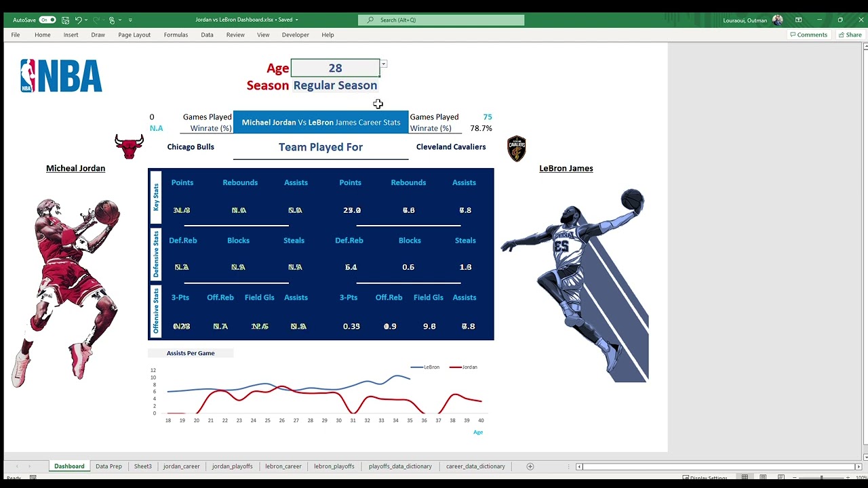Click the Career Stats title banner
The width and height of the screenshot is (868, 488).
(x=321, y=122)
